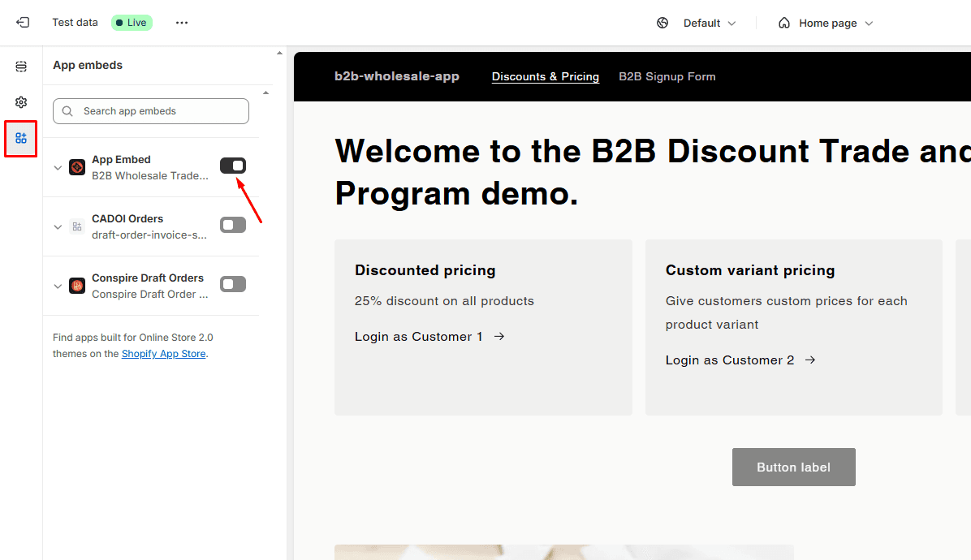Open the App embeds sidebar icon
The image size is (971, 560).
click(x=21, y=138)
